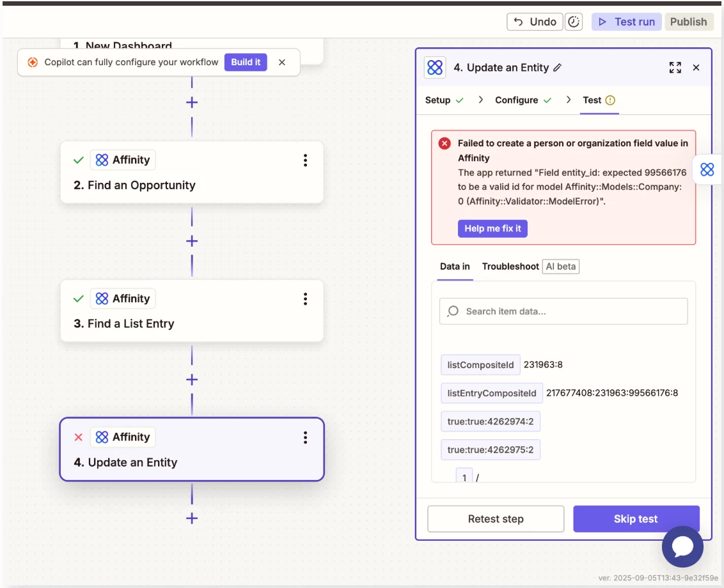Open options menu for Find an Opportunity
The image size is (724, 588).
tap(305, 160)
